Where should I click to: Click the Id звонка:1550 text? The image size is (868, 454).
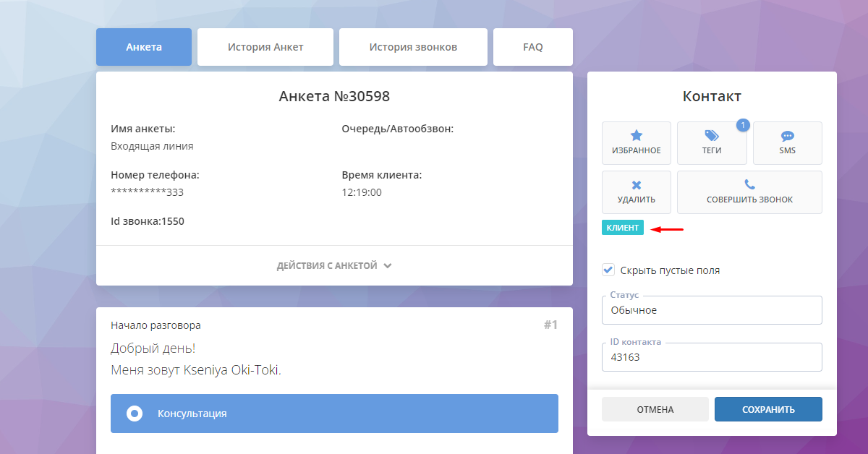pyautogui.click(x=148, y=221)
